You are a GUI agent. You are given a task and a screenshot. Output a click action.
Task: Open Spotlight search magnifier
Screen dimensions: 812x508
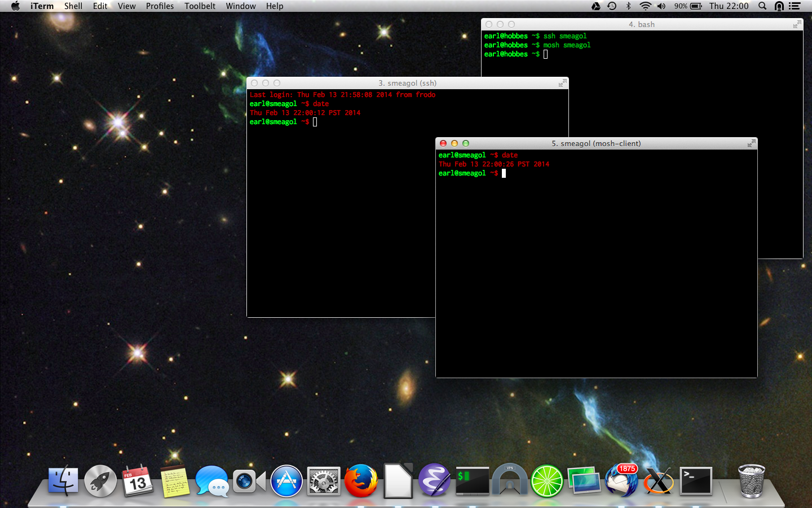coord(762,6)
